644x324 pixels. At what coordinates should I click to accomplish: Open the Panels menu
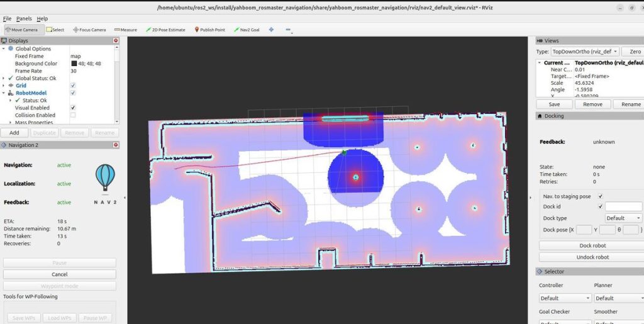[x=25, y=19]
